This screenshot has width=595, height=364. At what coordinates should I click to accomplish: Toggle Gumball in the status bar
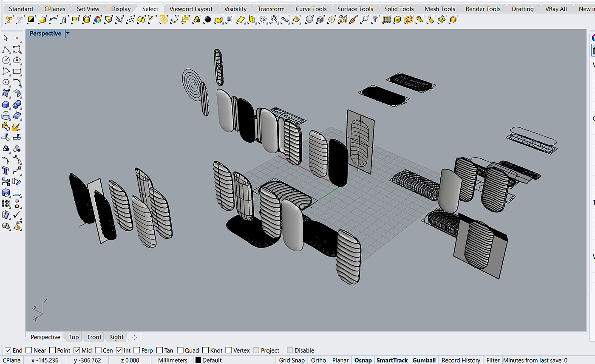click(424, 360)
